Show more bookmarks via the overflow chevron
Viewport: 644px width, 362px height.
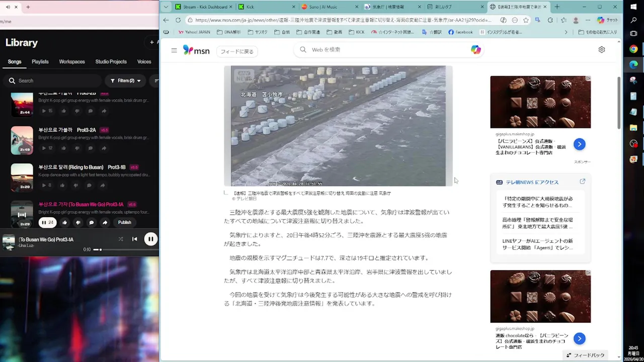(x=566, y=32)
